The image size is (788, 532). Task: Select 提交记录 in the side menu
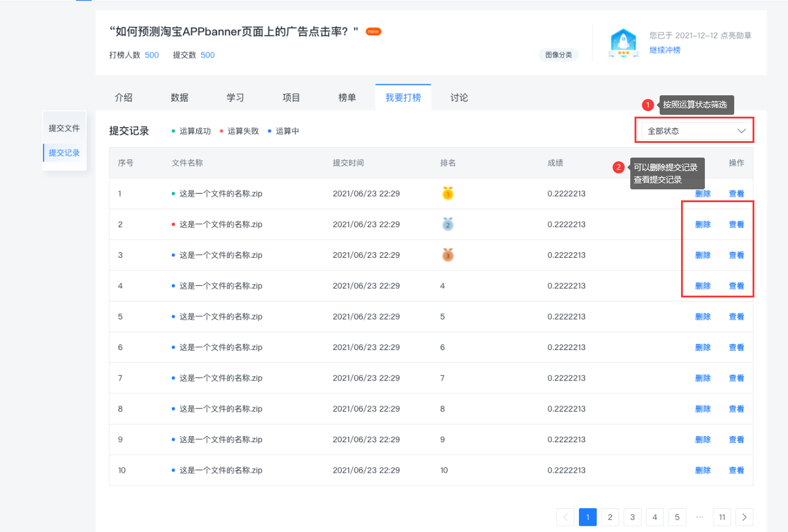click(64, 153)
